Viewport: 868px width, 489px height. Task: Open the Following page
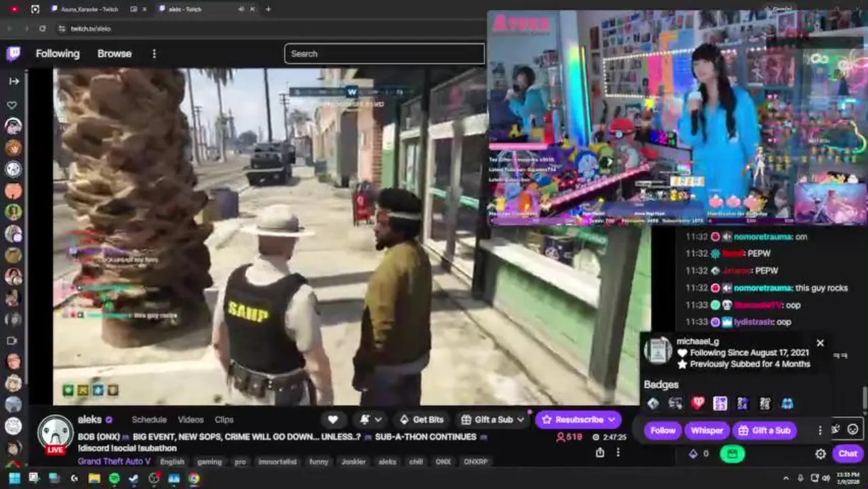coord(58,54)
